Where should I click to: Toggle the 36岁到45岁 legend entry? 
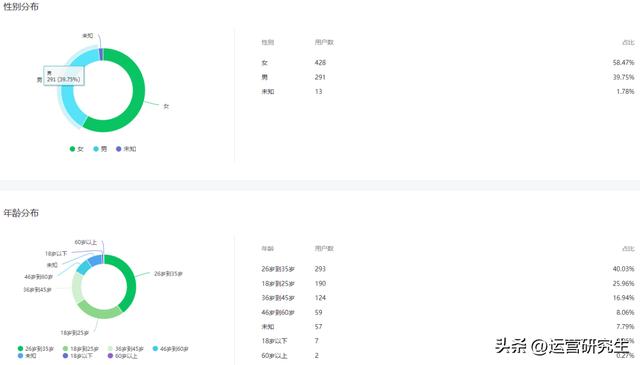coord(125,349)
